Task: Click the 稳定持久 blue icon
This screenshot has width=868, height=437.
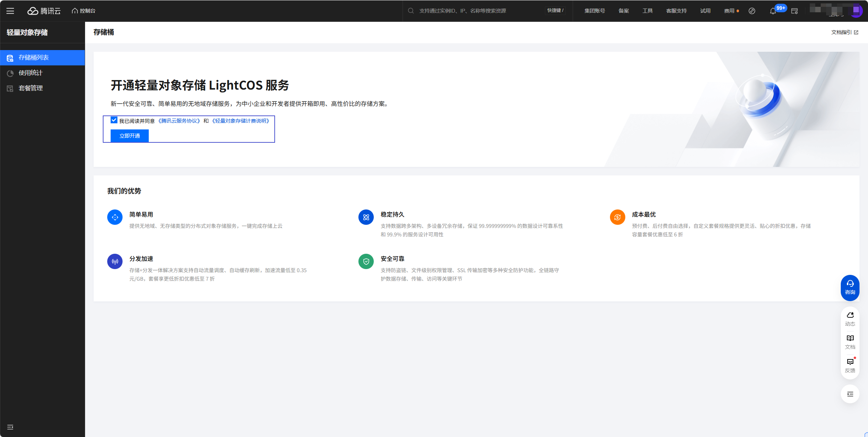Action: (x=366, y=217)
